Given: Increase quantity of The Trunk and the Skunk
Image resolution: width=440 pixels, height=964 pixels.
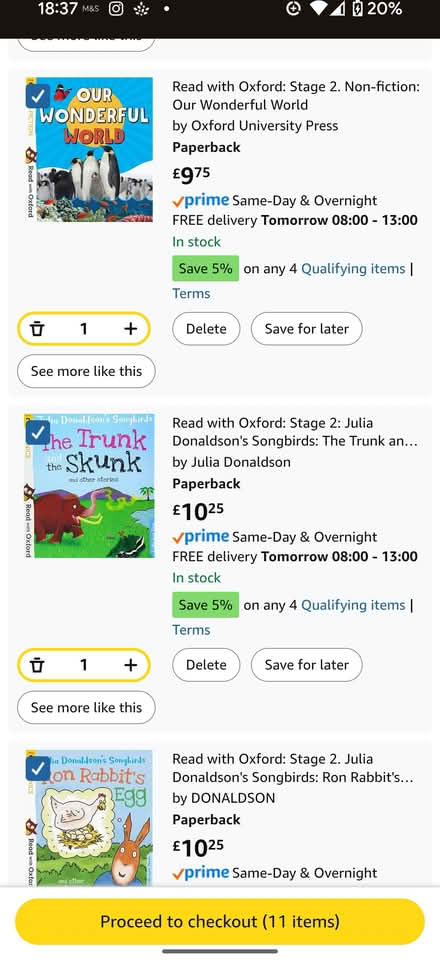Looking at the screenshot, I should [x=130, y=665].
